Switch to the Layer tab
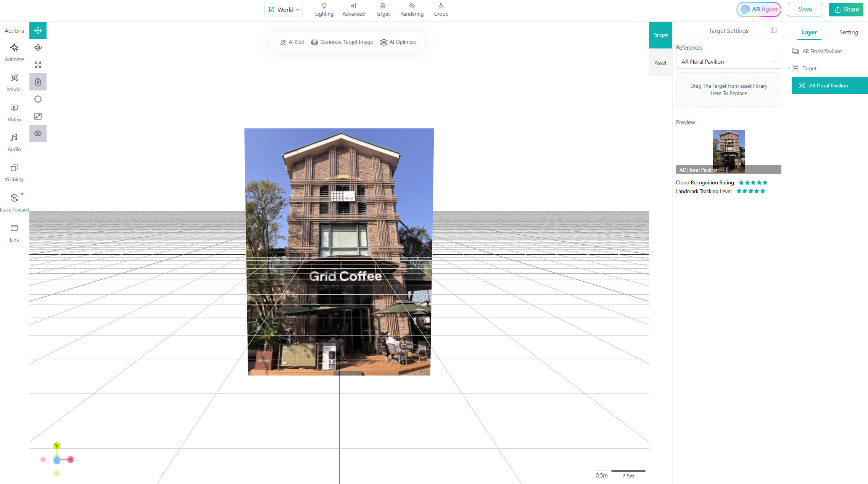This screenshot has width=868, height=484. tap(809, 32)
